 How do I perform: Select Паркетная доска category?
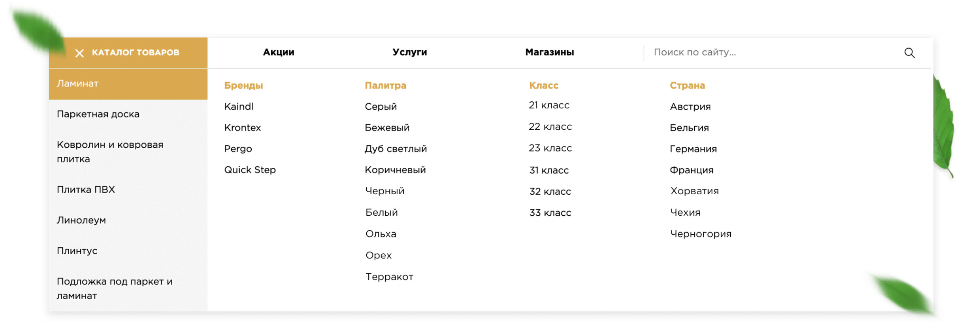click(98, 114)
